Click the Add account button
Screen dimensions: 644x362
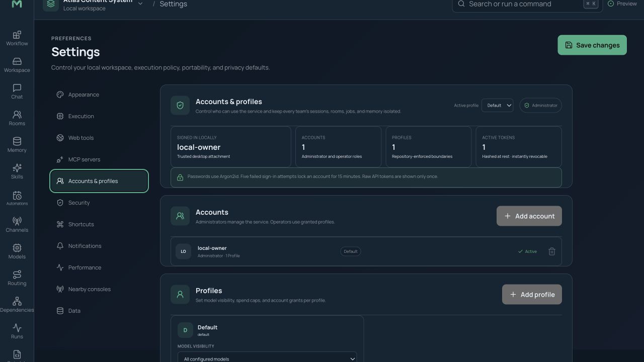coord(529,216)
